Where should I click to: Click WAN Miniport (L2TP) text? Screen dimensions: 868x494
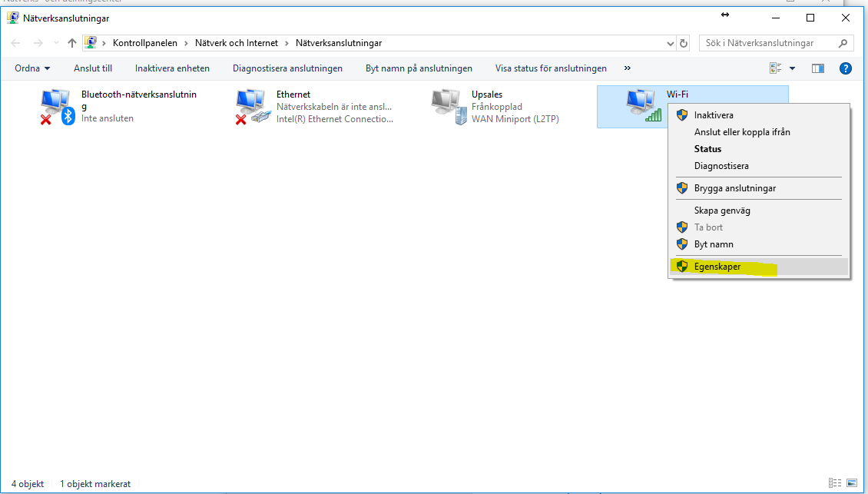pyautogui.click(x=515, y=118)
